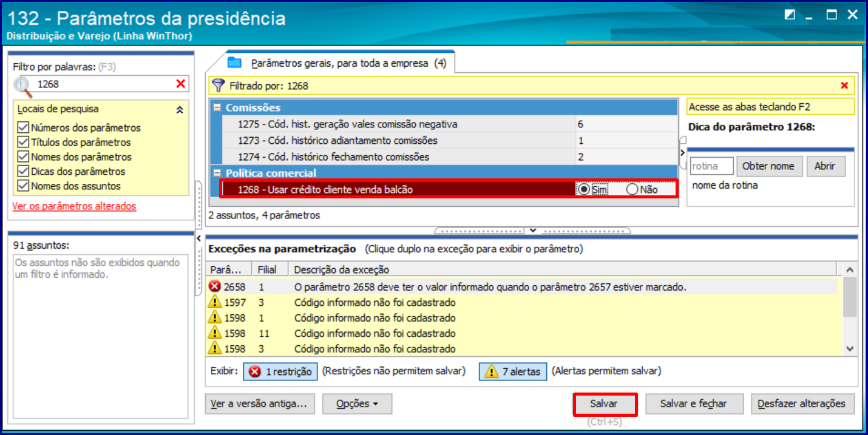Toggle 'Nomes dos parâmetros' checkbox
The width and height of the screenshot is (868, 435).
click(x=23, y=157)
